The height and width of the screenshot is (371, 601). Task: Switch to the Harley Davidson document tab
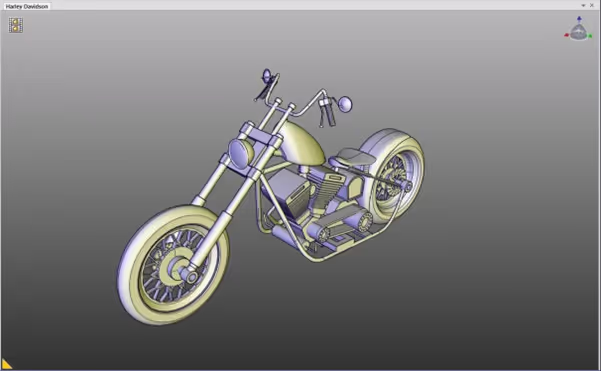(x=26, y=6)
